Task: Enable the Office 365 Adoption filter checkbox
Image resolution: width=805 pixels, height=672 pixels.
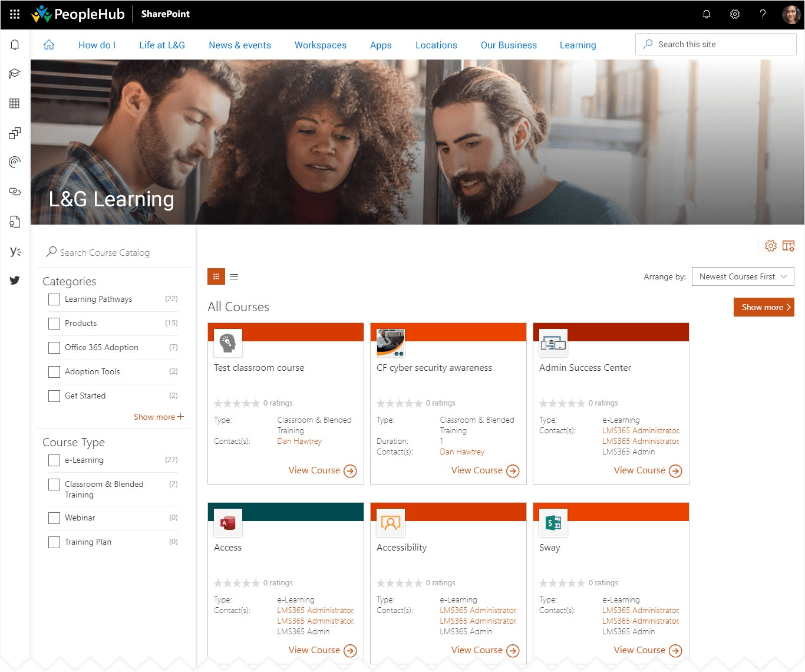Action: 54,348
